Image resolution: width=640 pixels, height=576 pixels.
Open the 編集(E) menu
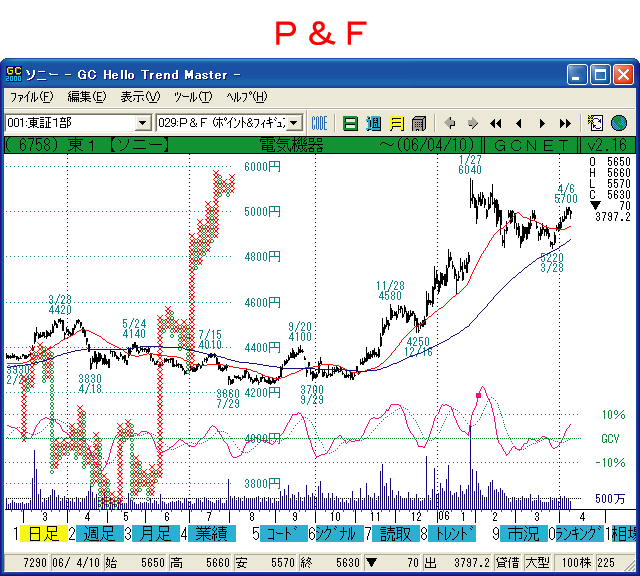point(87,97)
